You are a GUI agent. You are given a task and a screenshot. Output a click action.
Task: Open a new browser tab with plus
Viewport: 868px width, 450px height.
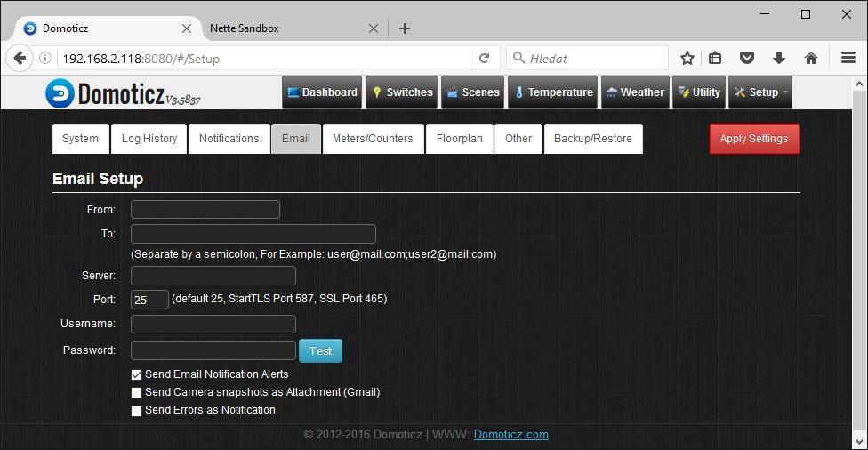click(405, 28)
